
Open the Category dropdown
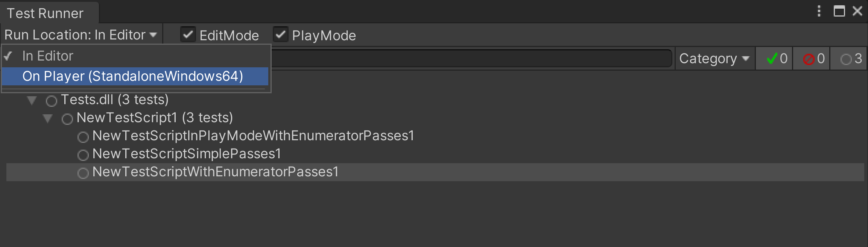pos(714,59)
